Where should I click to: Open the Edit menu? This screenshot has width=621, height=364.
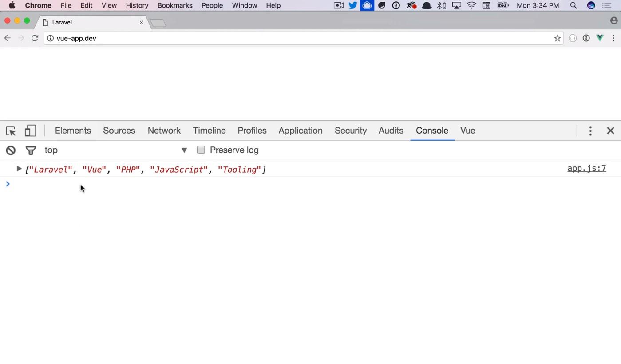coord(87,5)
